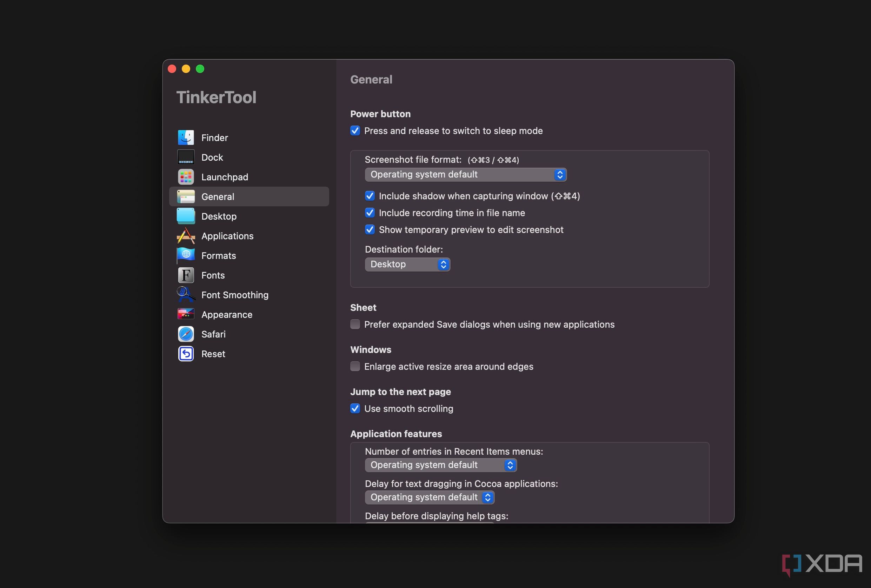Select the Reset pane label
The height and width of the screenshot is (588, 871).
[x=213, y=354]
